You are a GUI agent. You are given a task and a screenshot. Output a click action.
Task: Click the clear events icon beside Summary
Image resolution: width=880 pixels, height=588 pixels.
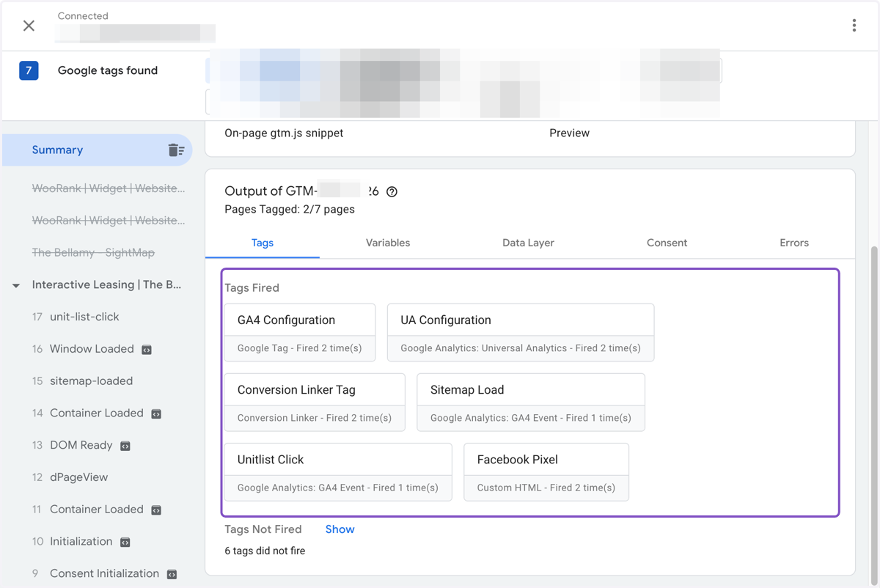click(176, 150)
